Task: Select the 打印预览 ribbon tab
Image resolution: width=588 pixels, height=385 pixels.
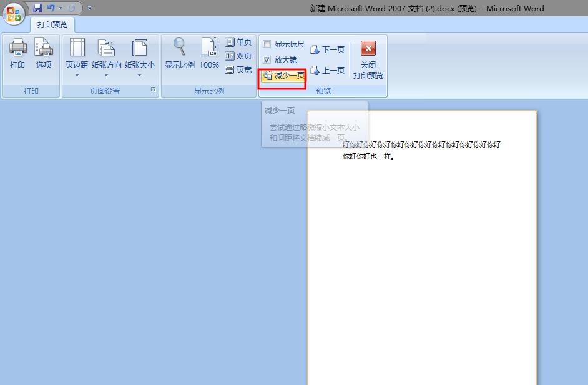Action: tap(51, 24)
